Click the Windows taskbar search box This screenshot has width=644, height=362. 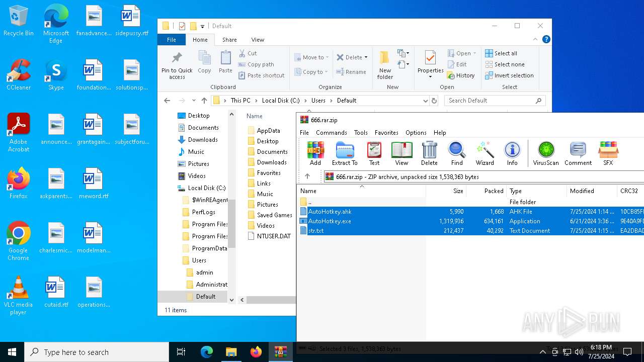tap(97, 352)
